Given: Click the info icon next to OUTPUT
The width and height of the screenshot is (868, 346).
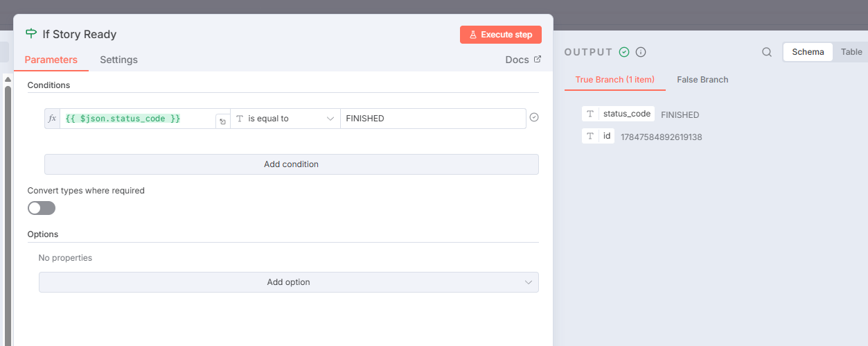Looking at the screenshot, I should [x=641, y=52].
